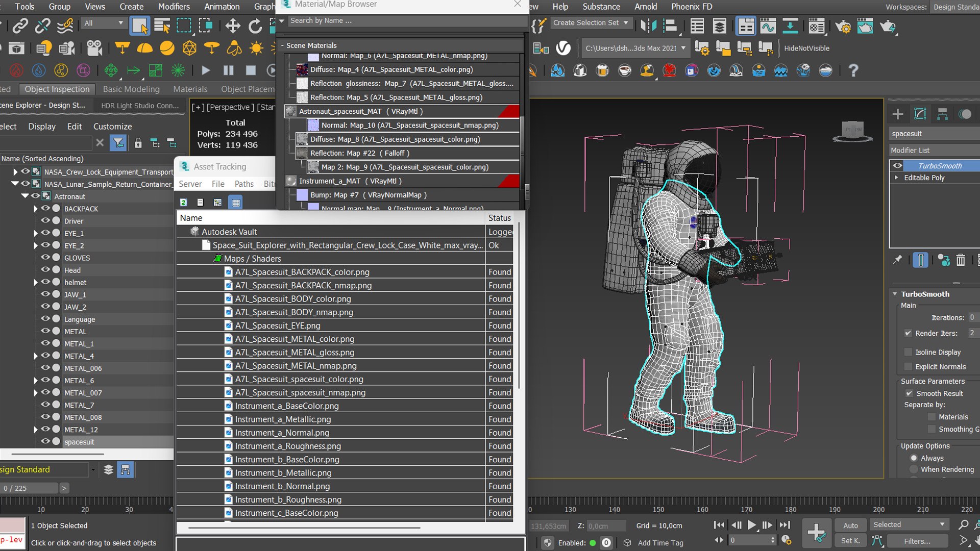Open the key filter Selected dropdown

pyautogui.click(x=909, y=524)
